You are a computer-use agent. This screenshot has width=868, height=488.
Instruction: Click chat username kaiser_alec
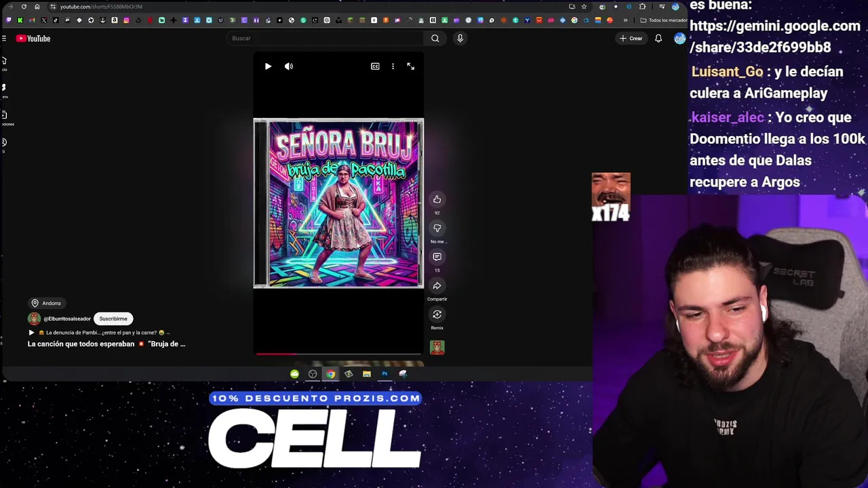point(728,117)
